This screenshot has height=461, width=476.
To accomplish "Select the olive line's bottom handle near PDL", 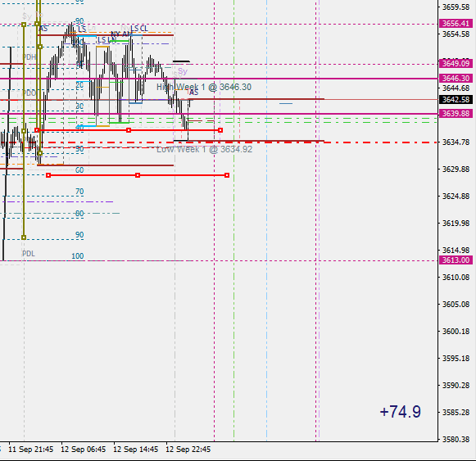I will [x=24, y=237].
